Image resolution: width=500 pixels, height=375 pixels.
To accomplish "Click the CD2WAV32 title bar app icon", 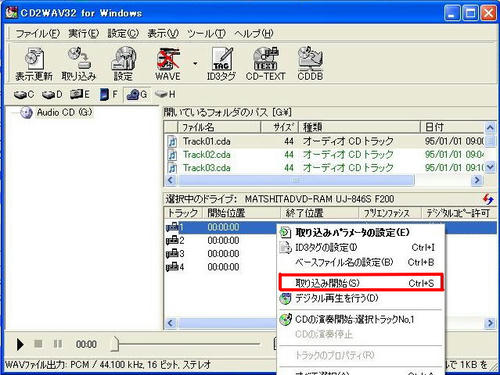I will click(x=11, y=13).
